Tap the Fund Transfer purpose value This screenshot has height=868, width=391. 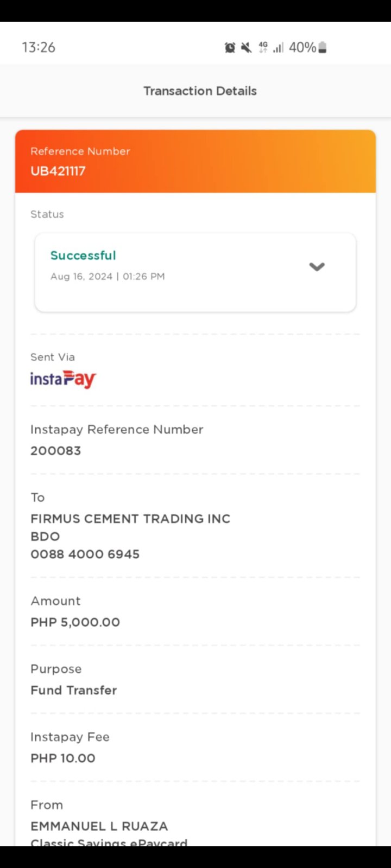click(74, 690)
